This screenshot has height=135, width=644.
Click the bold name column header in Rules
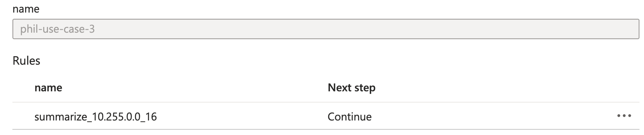point(48,88)
